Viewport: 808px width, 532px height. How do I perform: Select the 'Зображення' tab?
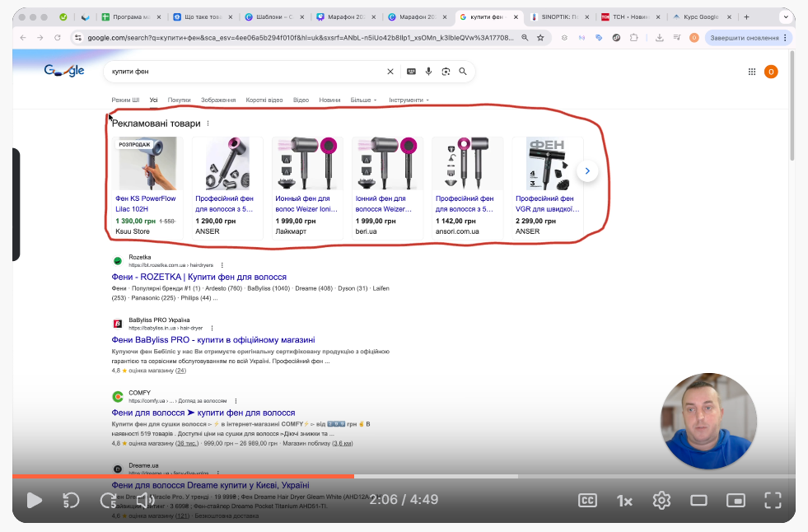point(218,100)
